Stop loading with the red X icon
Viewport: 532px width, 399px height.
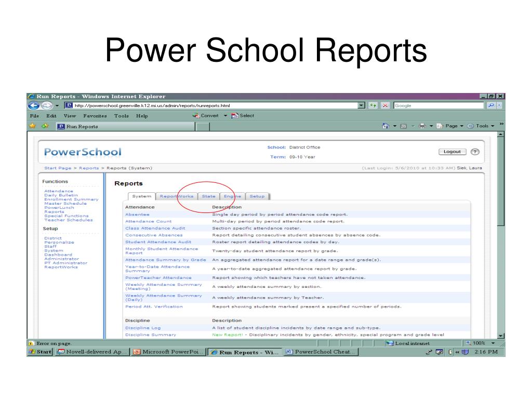click(x=385, y=105)
